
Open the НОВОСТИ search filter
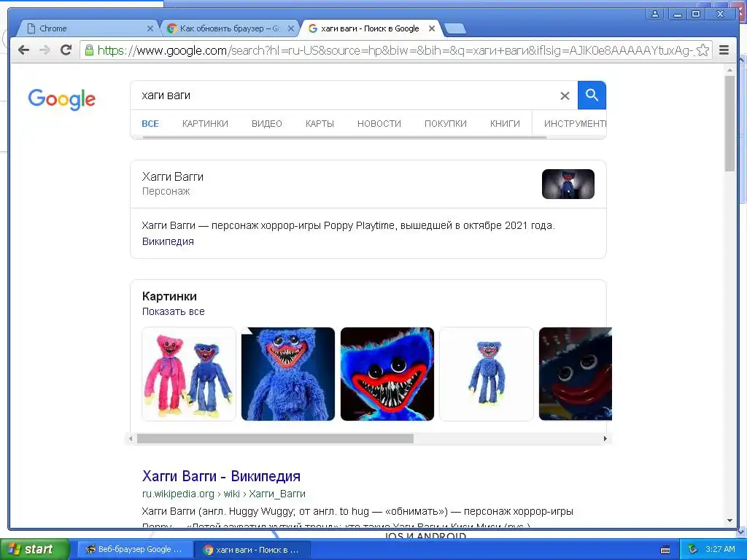[x=379, y=124]
